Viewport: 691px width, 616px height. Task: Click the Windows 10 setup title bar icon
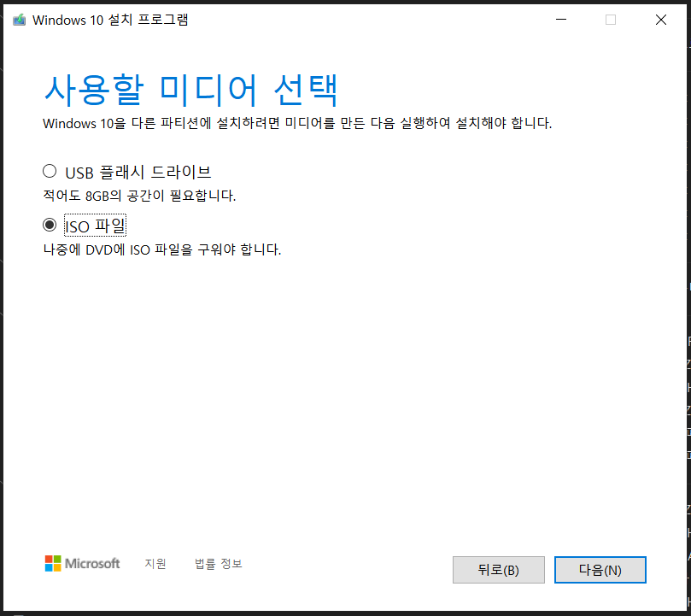point(19,20)
